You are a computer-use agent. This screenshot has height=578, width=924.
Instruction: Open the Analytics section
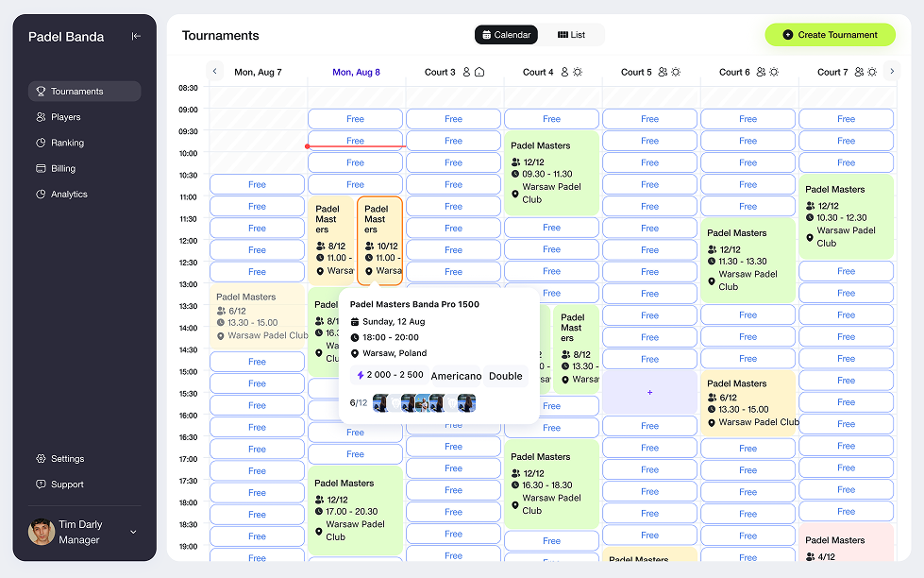[69, 195]
